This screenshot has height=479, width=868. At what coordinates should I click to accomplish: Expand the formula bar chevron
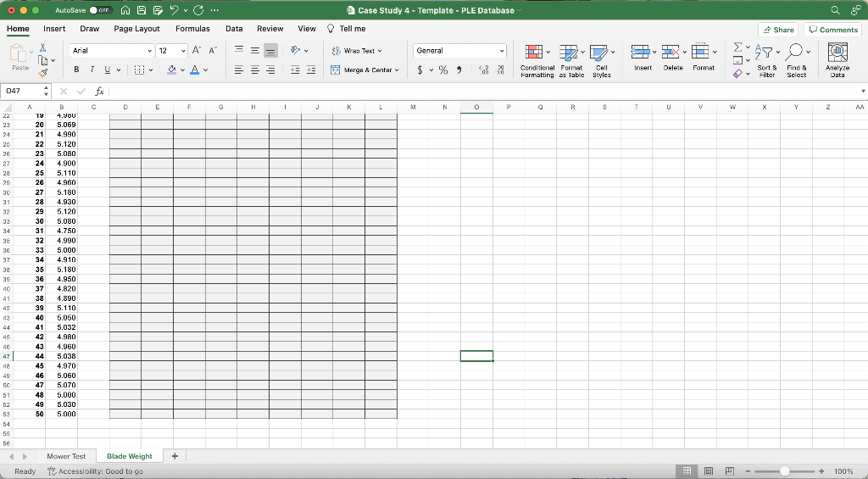tap(863, 92)
